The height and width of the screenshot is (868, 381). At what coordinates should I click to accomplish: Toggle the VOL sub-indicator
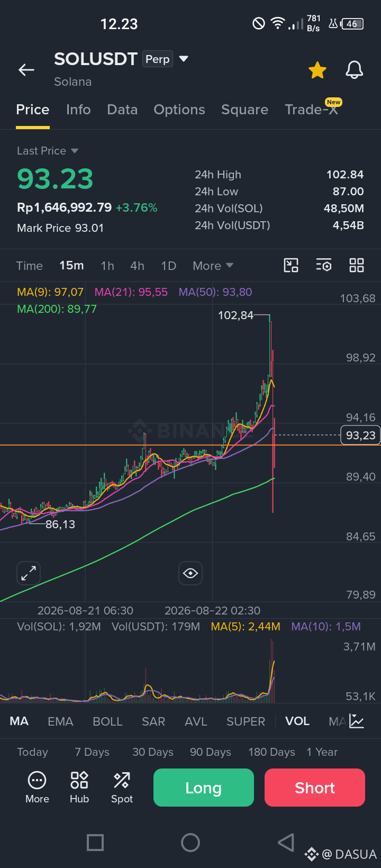point(297,721)
